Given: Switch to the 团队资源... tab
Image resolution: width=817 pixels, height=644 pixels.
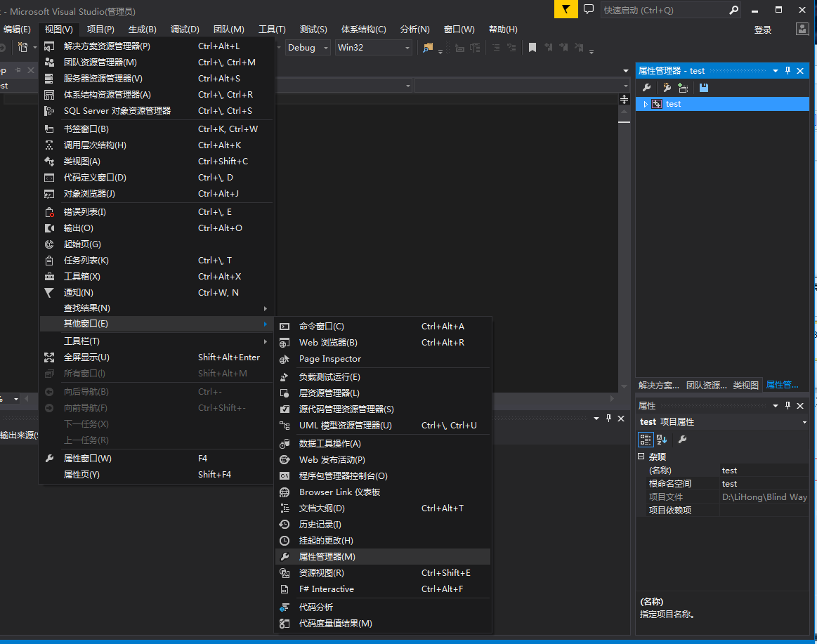Looking at the screenshot, I should [706, 385].
